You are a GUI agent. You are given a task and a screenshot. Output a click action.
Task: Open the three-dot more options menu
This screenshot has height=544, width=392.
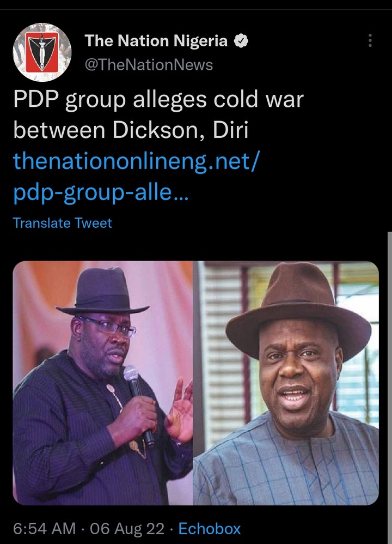point(370,40)
